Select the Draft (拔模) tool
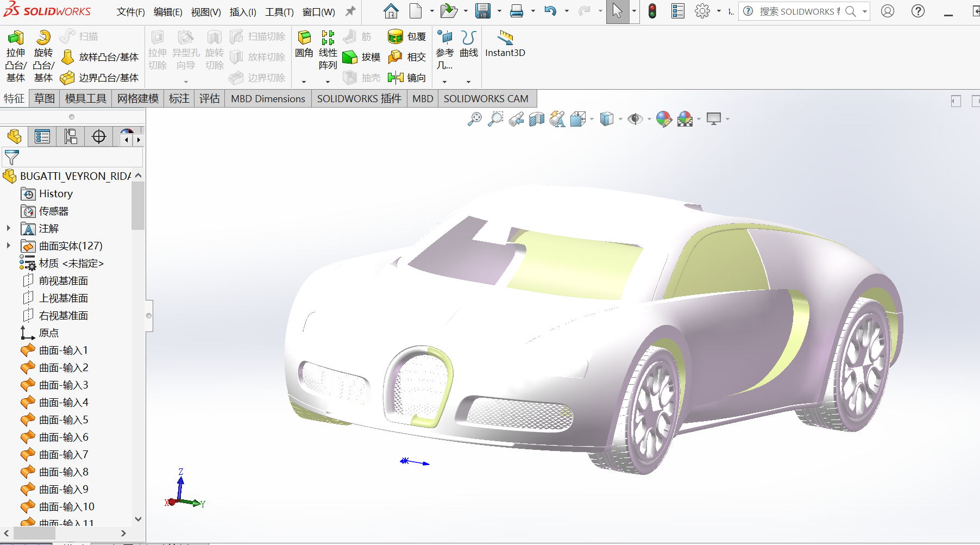Viewport: 980px width, 545px height. pos(361,57)
